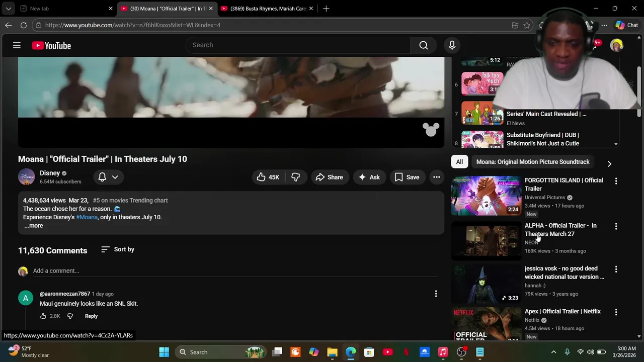Click the browser address bar URL
644x362 pixels.
(133, 25)
